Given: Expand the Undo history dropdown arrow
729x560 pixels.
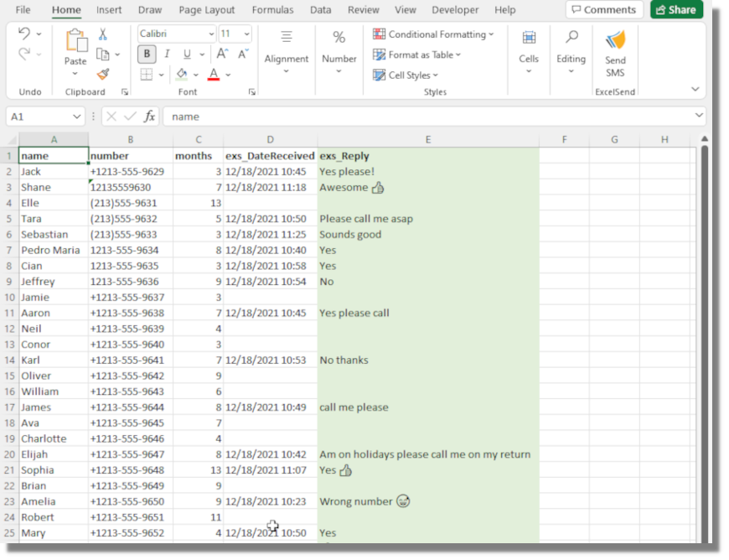Looking at the screenshot, I should 39,34.
